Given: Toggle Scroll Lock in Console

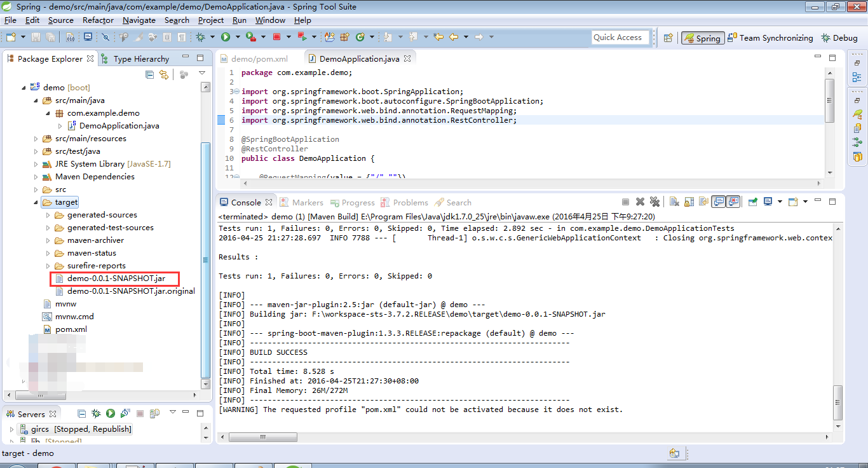Looking at the screenshot, I should (x=689, y=202).
